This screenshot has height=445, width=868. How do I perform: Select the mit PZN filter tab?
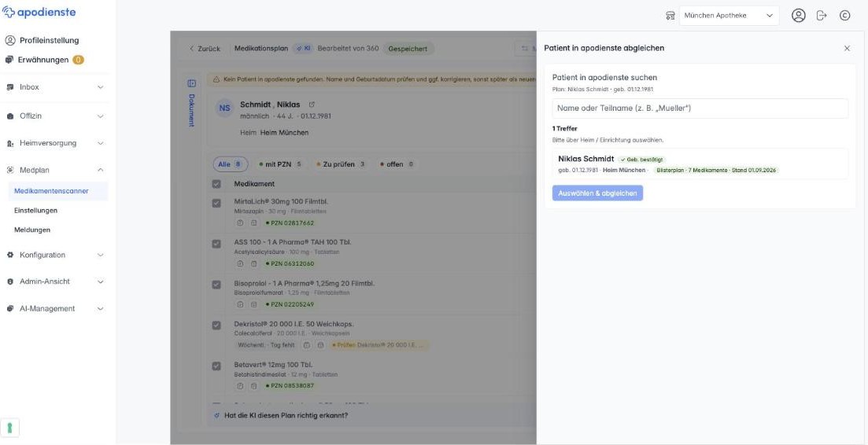click(x=280, y=164)
